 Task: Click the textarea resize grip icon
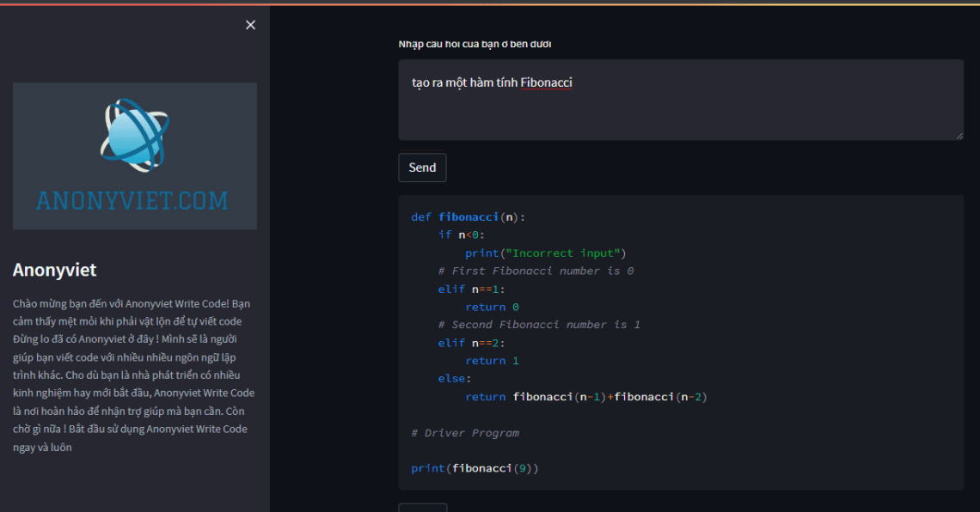tap(960, 133)
